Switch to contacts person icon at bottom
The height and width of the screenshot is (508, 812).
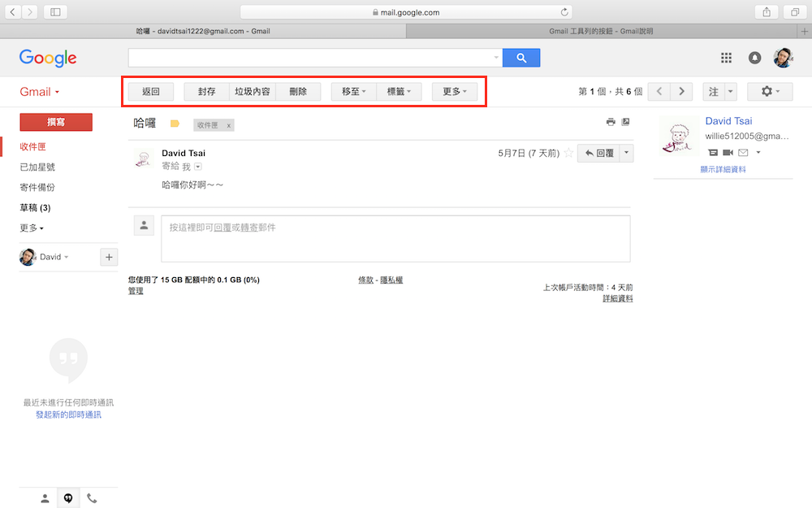pyautogui.click(x=45, y=499)
